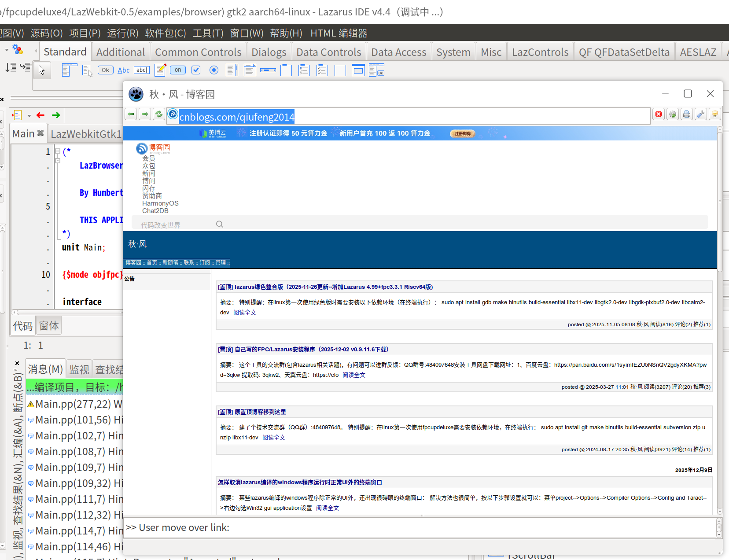Open the 监视 watches tab
The image size is (729, 560).
coord(79,369)
